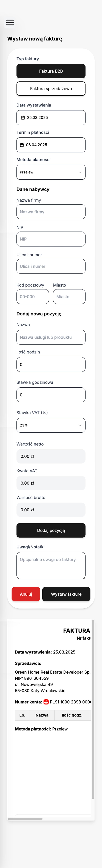102x868 pixels.
Task: Click the invoice preview horizontal scrollbar
Action: pos(25,819)
